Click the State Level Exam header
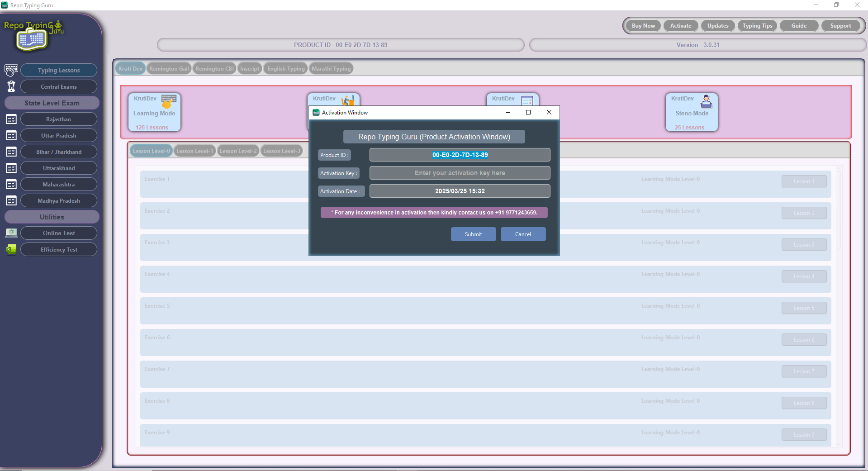Viewport: 868px width, 471px height. click(52, 103)
